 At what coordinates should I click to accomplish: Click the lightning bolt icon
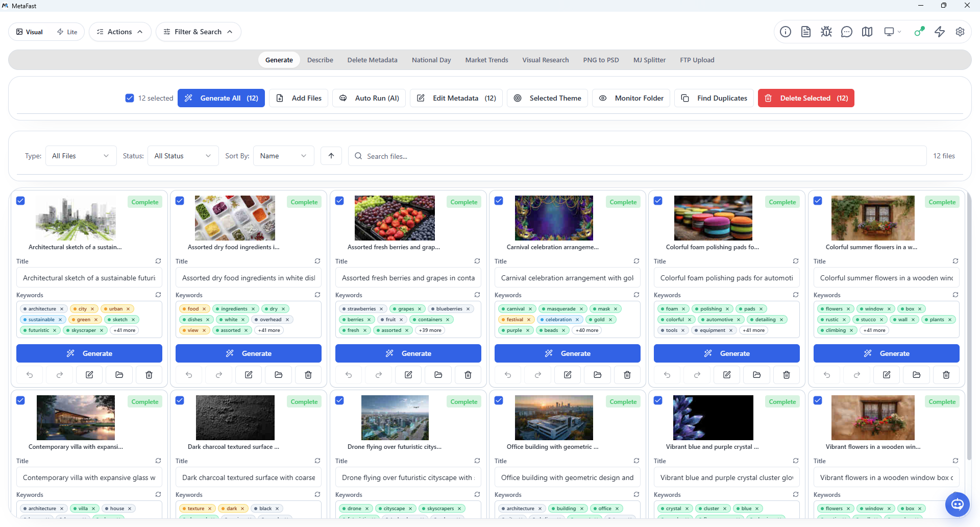click(x=940, y=32)
